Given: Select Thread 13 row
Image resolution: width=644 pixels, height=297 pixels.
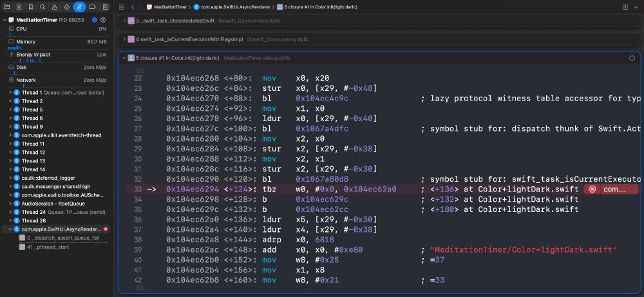Looking at the screenshot, I should point(57,160).
